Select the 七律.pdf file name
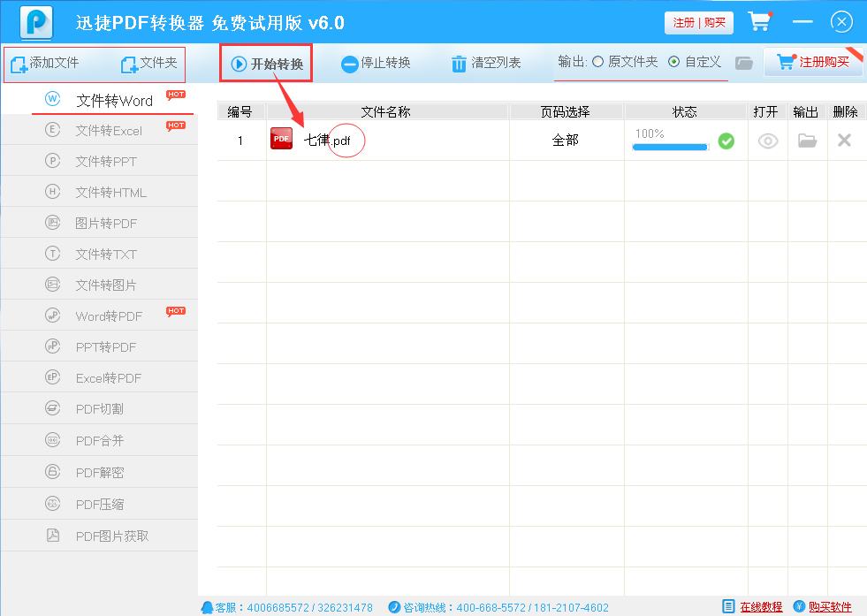Image resolution: width=867 pixels, height=616 pixels. click(327, 141)
